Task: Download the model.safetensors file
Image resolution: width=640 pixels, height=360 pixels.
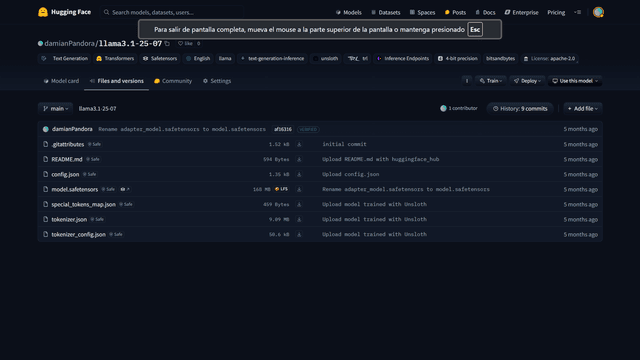Action: [x=299, y=189]
